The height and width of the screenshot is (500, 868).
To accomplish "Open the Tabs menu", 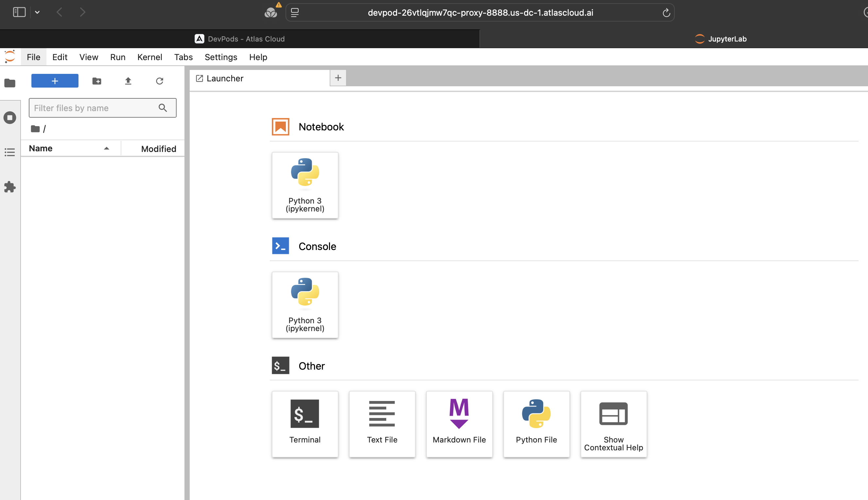I will [183, 57].
